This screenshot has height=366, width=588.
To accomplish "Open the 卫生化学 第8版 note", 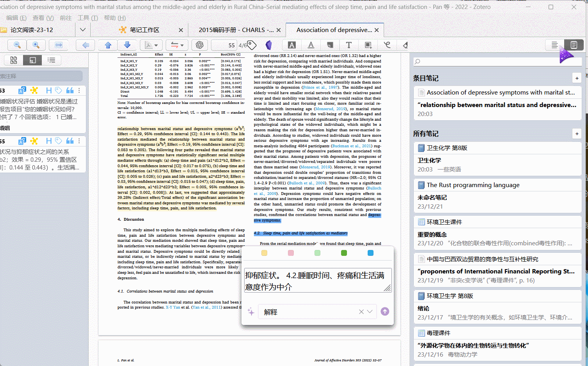I will tap(497, 159).
